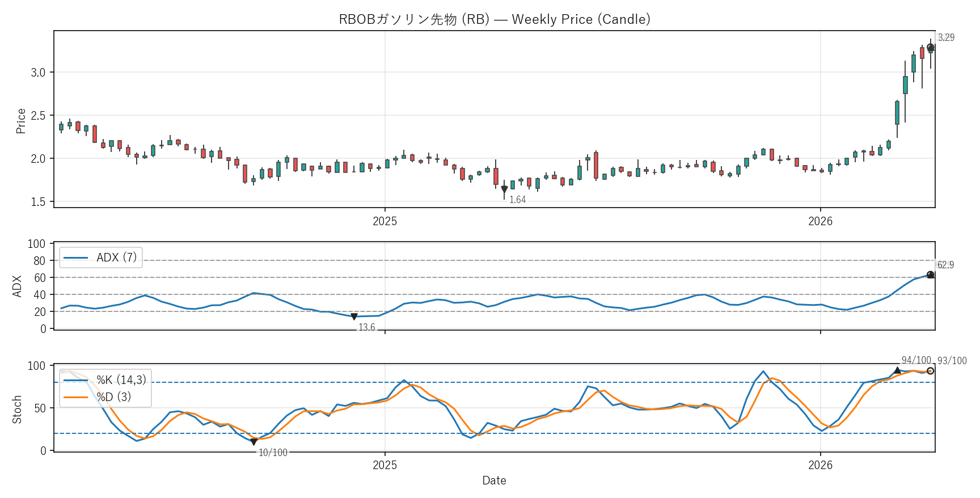Click the 3.0 tick on the price axis
The width and height of the screenshot is (980, 498).
(x=38, y=73)
